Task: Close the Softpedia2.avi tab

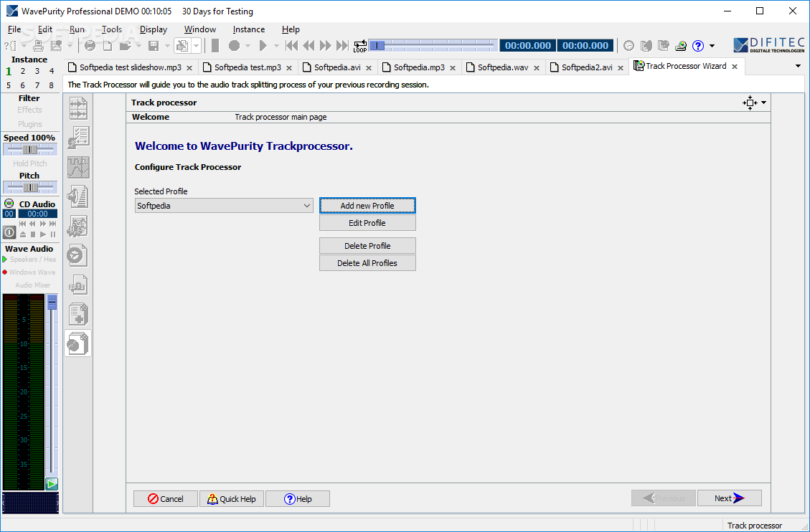Action: point(621,68)
